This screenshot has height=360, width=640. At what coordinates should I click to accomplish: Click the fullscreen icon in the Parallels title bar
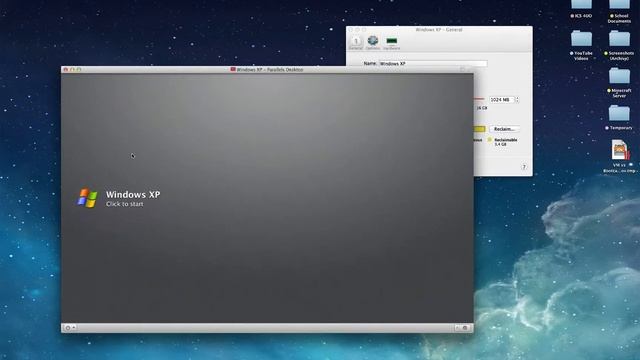(x=462, y=70)
